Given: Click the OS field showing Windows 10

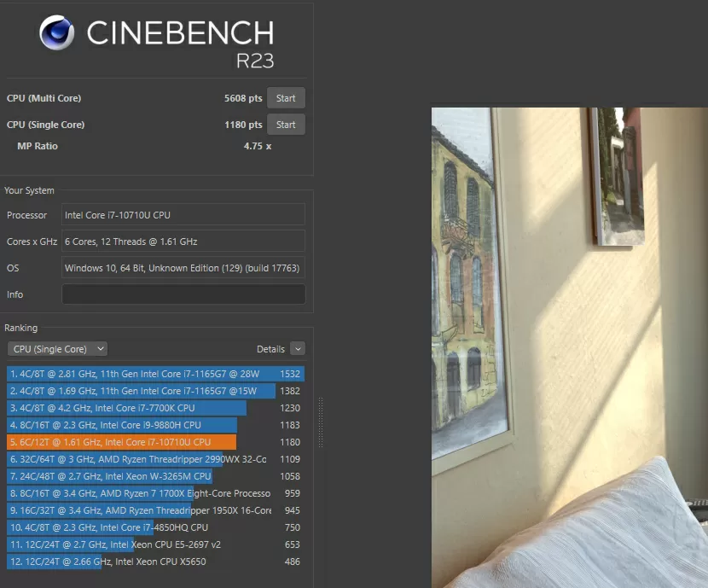Looking at the screenshot, I should [x=183, y=268].
